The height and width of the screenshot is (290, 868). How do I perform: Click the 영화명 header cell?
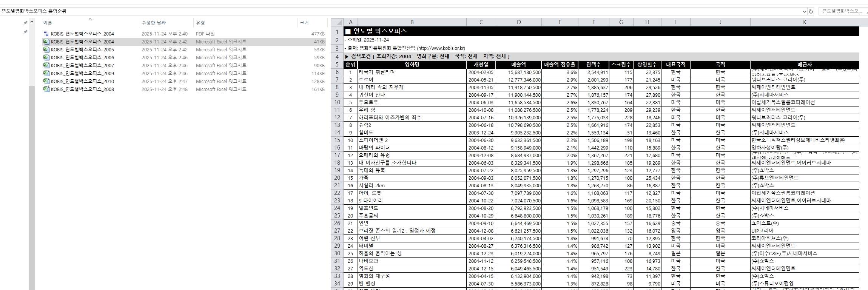(x=412, y=65)
